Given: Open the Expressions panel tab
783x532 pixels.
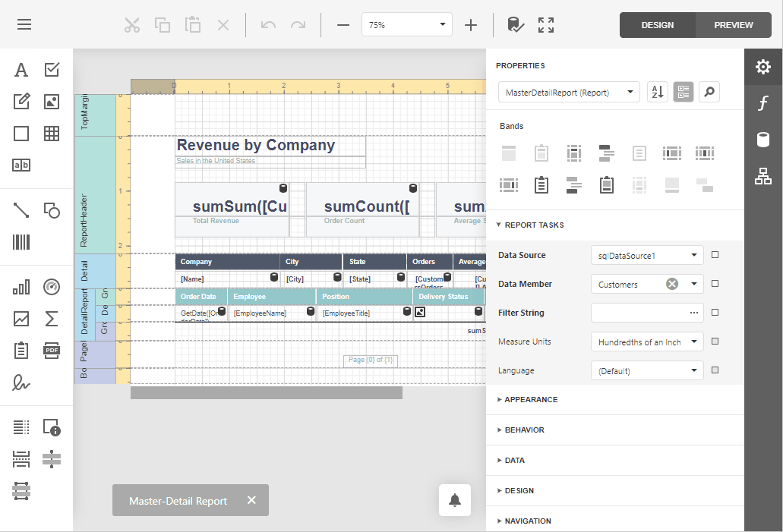Looking at the screenshot, I should (x=763, y=103).
